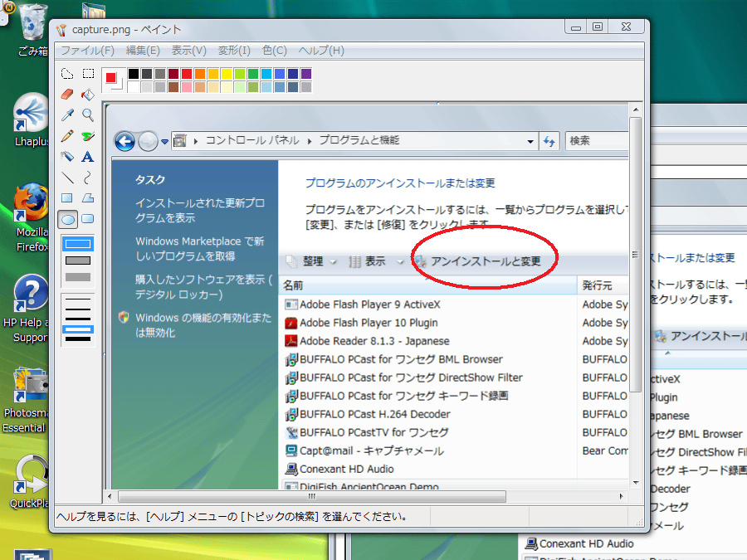Open the 表示(V) menu
Screen dimensions: 747x560
(189, 51)
